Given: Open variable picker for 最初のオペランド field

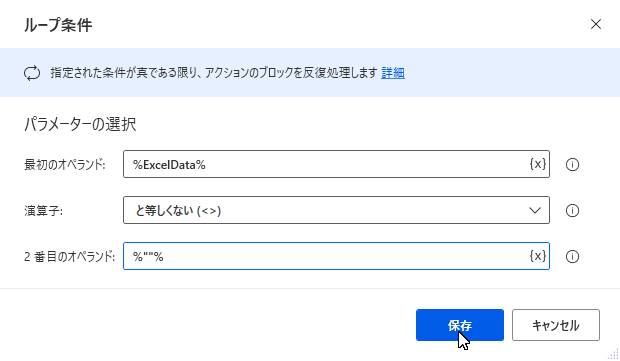Looking at the screenshot, I should click(x=538, y=164).
